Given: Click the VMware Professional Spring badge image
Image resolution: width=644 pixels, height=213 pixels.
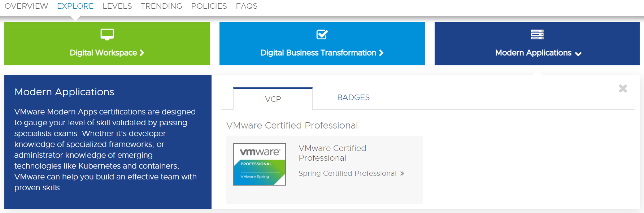Looking at the screenshot, I should pyautogui.click(x=260, y=164).
